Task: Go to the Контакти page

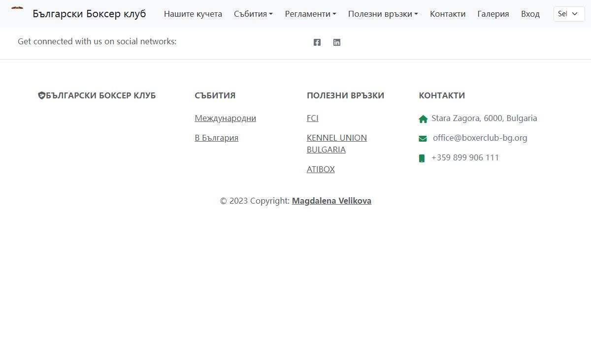Action: [448, 14]
